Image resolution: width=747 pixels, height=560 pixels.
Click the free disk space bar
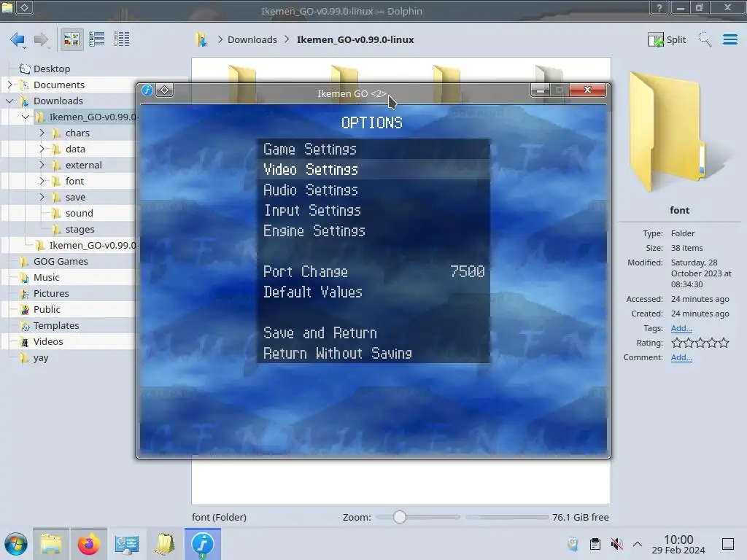(507, 517)
